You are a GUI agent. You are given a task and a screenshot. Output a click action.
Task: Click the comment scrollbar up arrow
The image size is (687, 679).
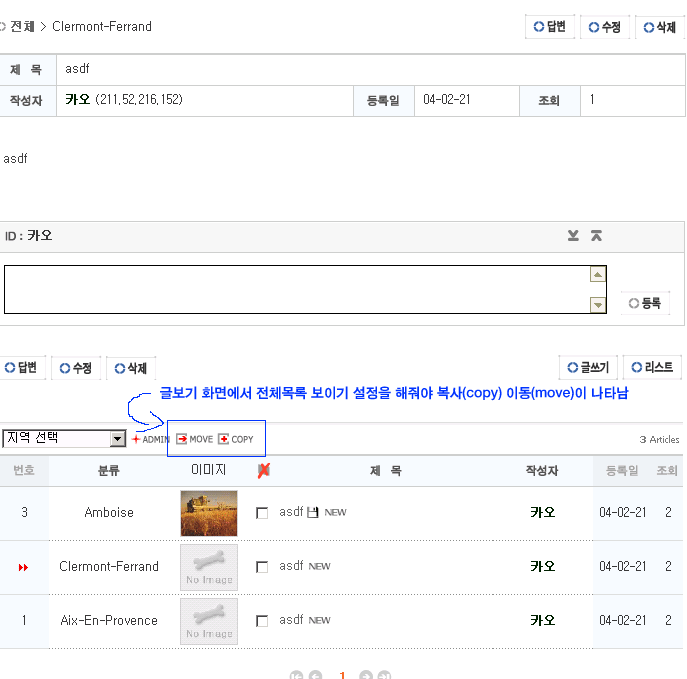point(598,275)
